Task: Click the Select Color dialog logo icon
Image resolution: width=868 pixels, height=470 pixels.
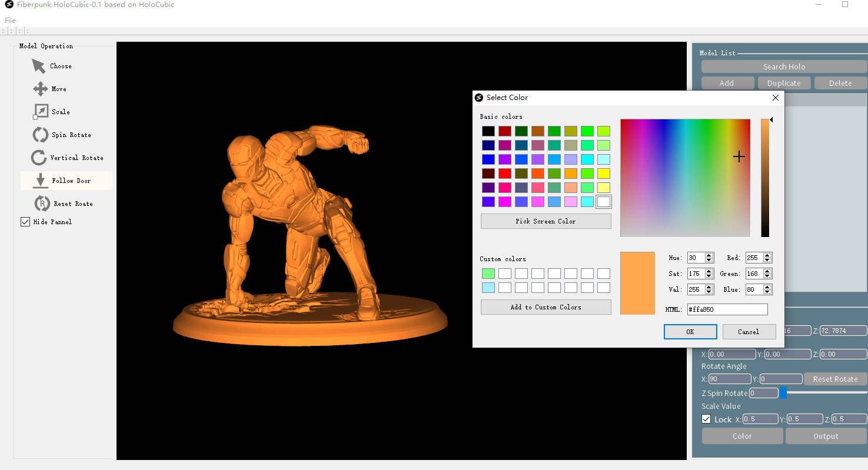Action: point(480,97)
